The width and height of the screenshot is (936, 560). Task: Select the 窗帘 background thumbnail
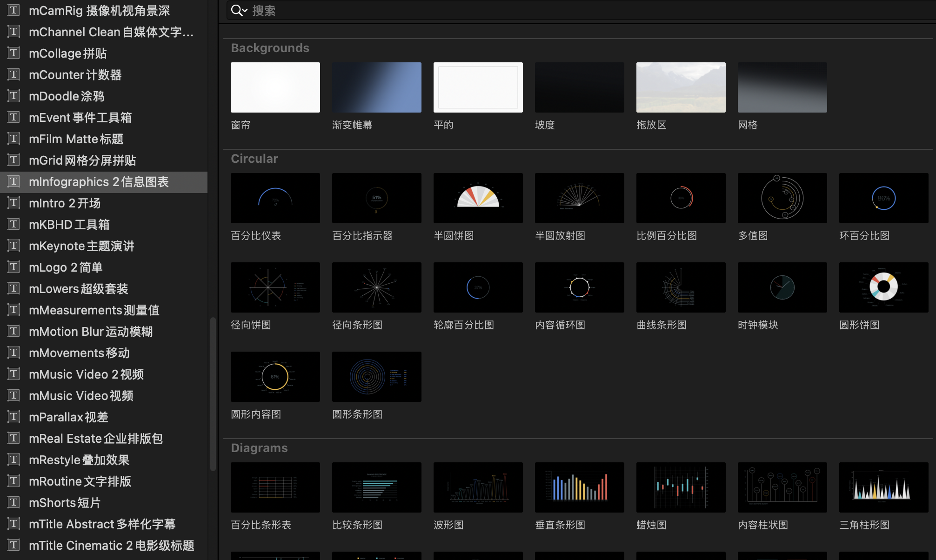[275, 87]
